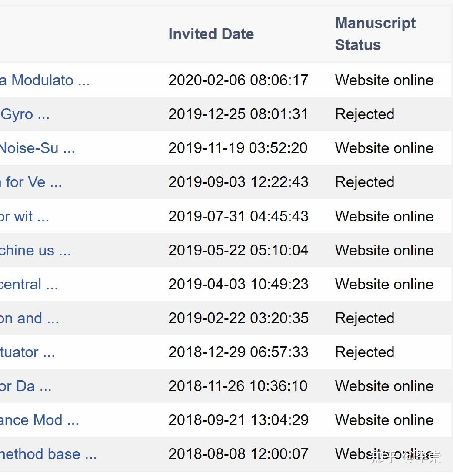Sort by the Invited Date column header
Viewport: 453px width, 476px height.
[211, 34]
